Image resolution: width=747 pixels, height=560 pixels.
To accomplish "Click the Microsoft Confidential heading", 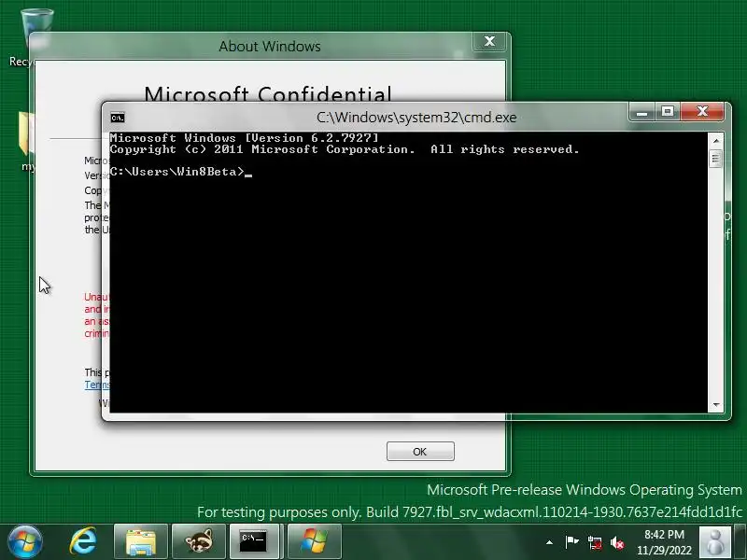I will [x=268, y=93].
